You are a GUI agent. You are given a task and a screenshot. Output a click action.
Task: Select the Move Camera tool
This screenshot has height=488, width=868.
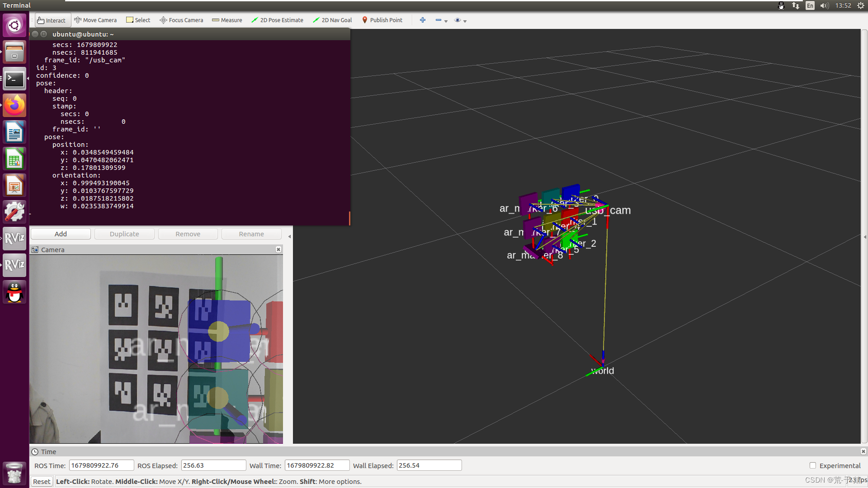[x=95, y=20]
